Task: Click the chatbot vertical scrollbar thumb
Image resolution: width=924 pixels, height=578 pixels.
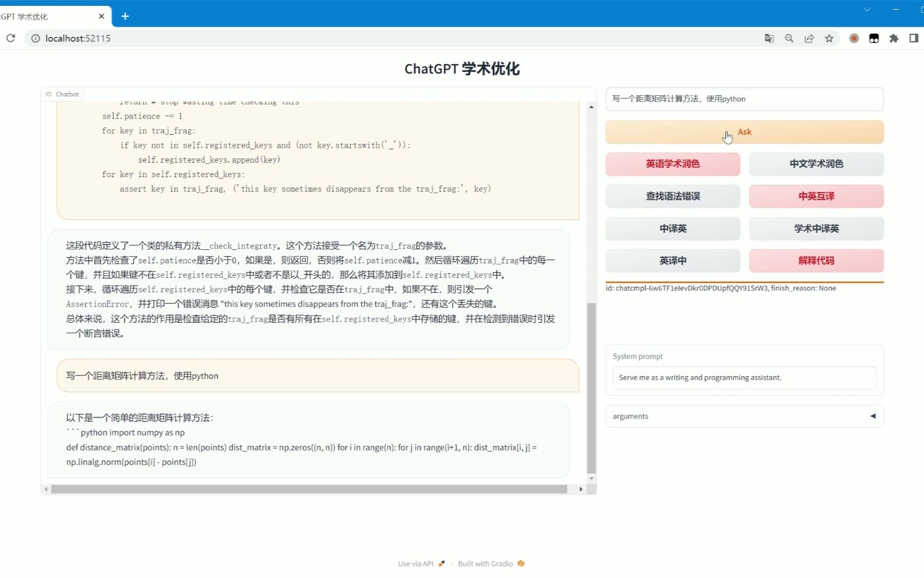Action: (591, 388)
